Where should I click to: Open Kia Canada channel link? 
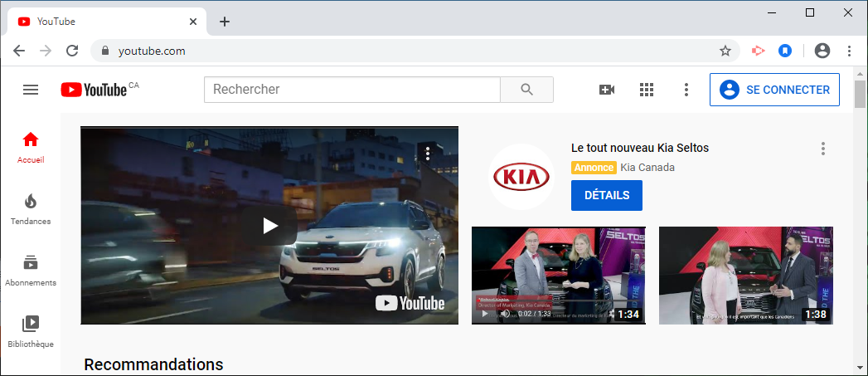(647, 168)
